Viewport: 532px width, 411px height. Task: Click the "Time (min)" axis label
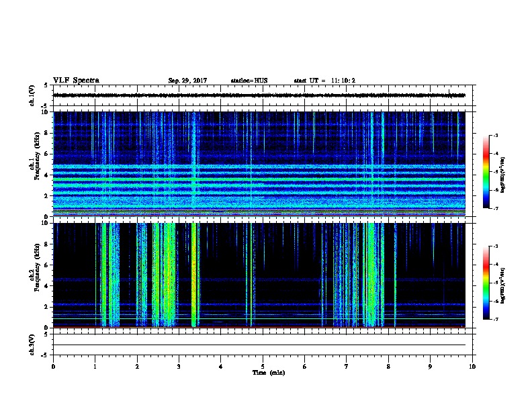(269, 373)
